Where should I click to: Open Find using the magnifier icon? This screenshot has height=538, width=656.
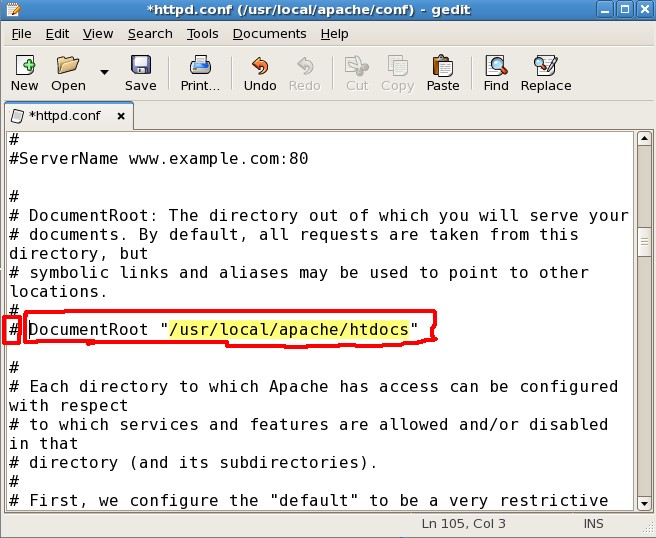496,66
